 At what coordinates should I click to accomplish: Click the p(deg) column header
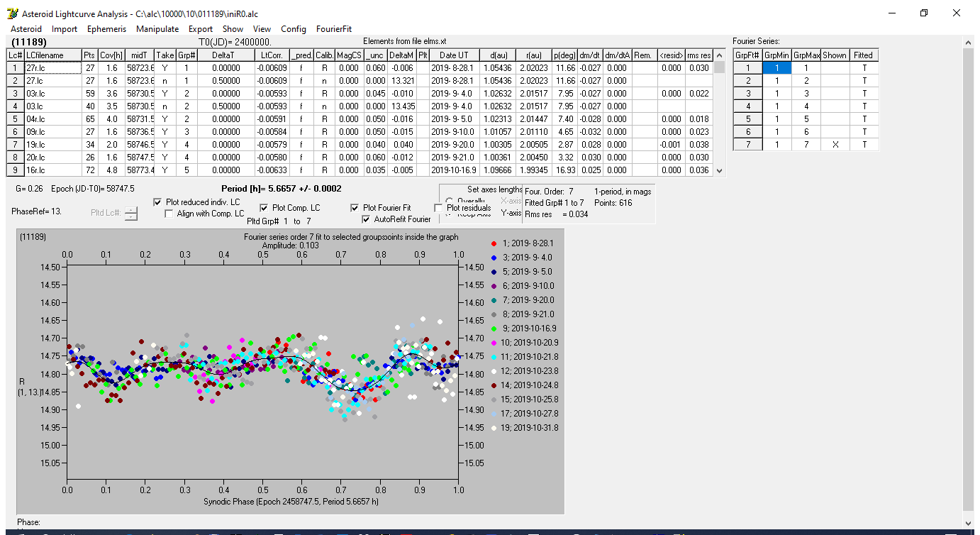(564, 55)
